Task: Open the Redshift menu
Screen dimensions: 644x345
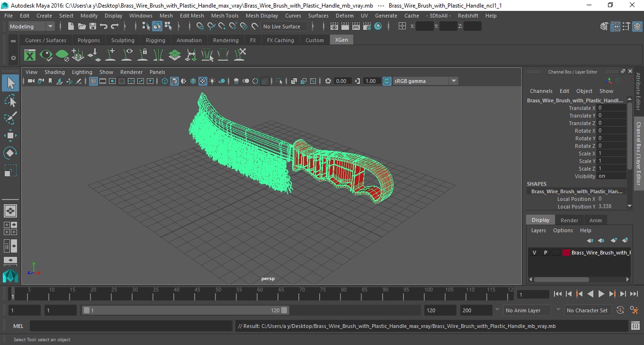Action: (468, 16)
